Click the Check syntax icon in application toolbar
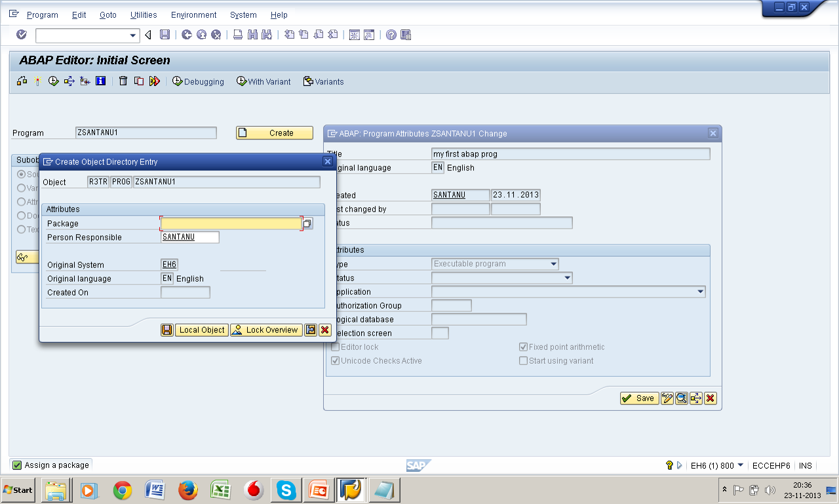 coord(22,81)
